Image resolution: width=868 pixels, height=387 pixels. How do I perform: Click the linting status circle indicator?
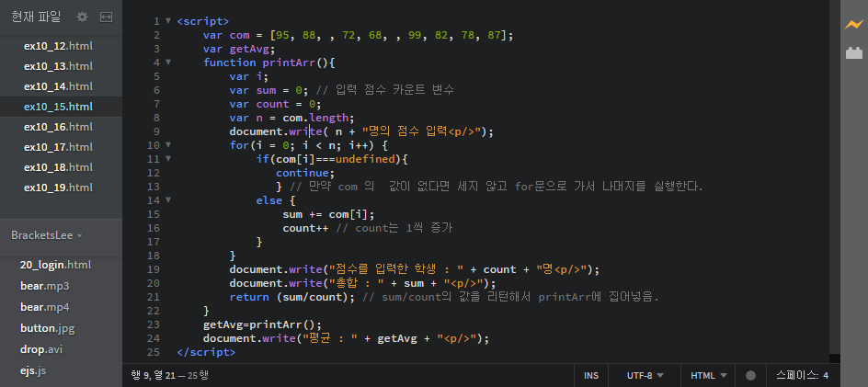[750, 375]
